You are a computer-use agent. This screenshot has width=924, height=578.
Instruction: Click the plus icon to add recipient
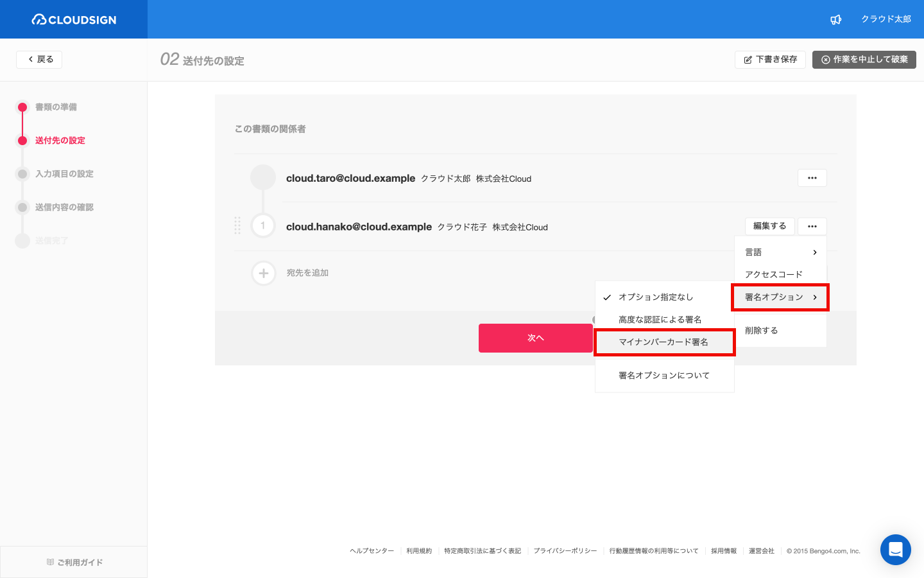coord(264,273)
